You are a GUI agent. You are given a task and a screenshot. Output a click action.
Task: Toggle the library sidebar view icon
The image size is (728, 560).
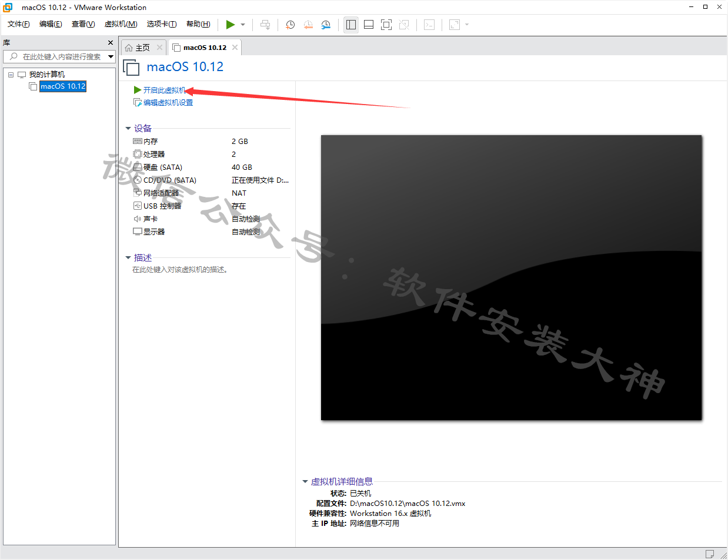tap(351, 25)
